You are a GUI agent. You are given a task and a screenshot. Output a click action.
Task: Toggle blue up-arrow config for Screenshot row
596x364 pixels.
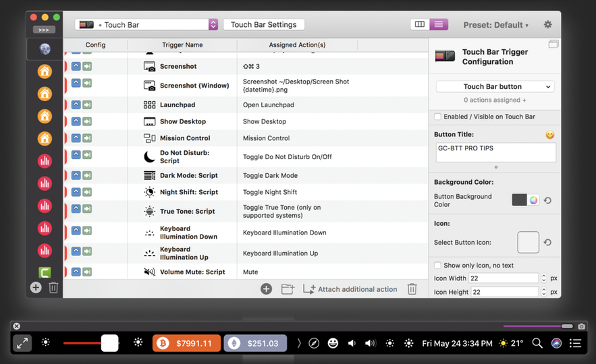coord(76,67)
